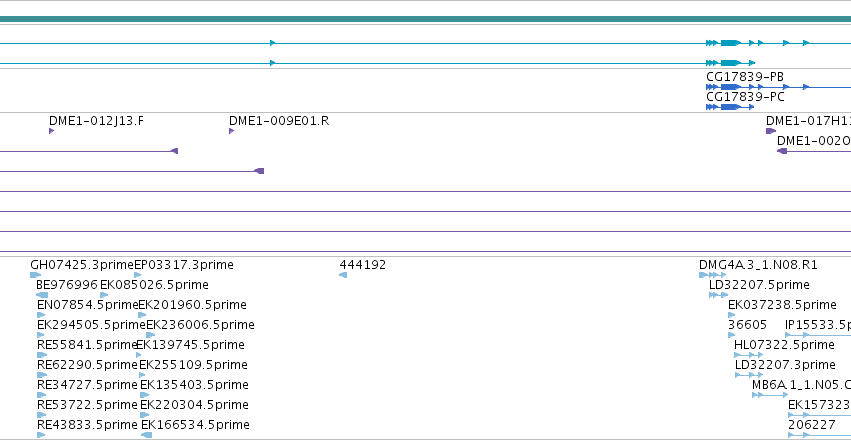Select the RE55841.5prime label

[x=87, y=345]
